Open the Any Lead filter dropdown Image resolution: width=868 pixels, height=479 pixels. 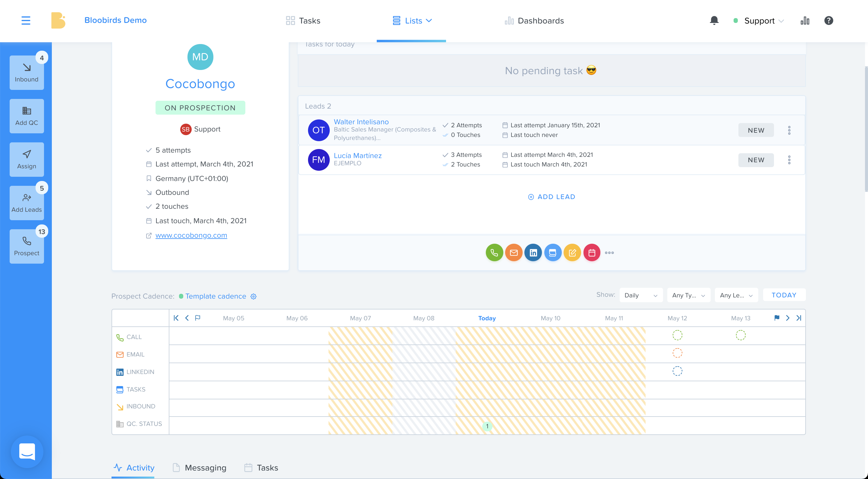tap(737, 295)
